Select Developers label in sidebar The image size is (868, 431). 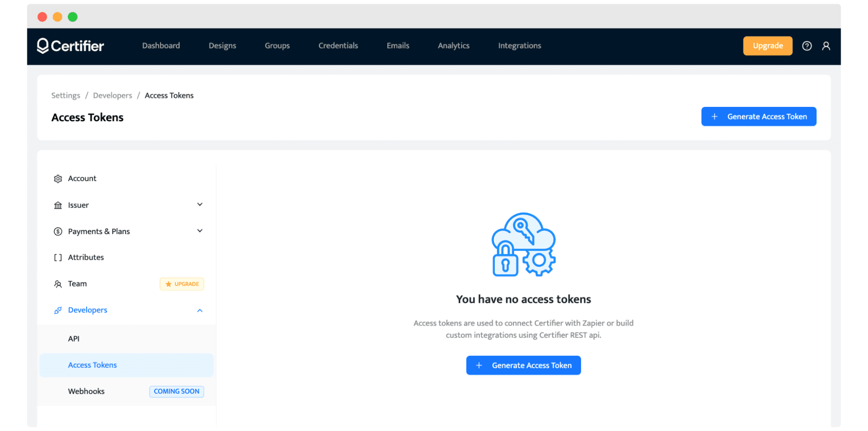coord(87,310)
